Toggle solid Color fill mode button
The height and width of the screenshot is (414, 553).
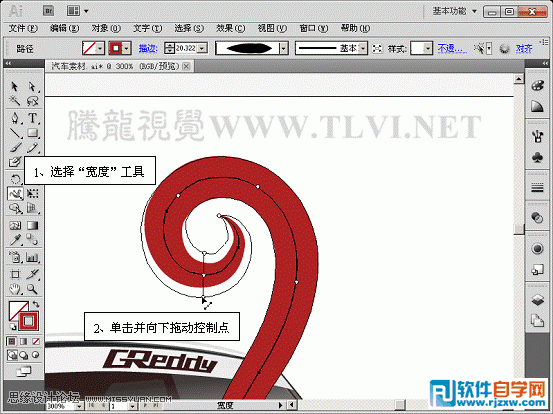[x=12, y=341]
